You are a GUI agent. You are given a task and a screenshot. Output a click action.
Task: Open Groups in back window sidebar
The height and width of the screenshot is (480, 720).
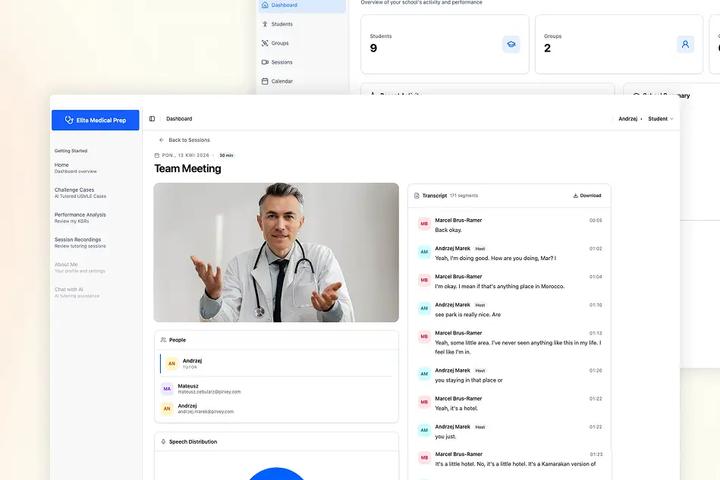(x=276, y=43)
